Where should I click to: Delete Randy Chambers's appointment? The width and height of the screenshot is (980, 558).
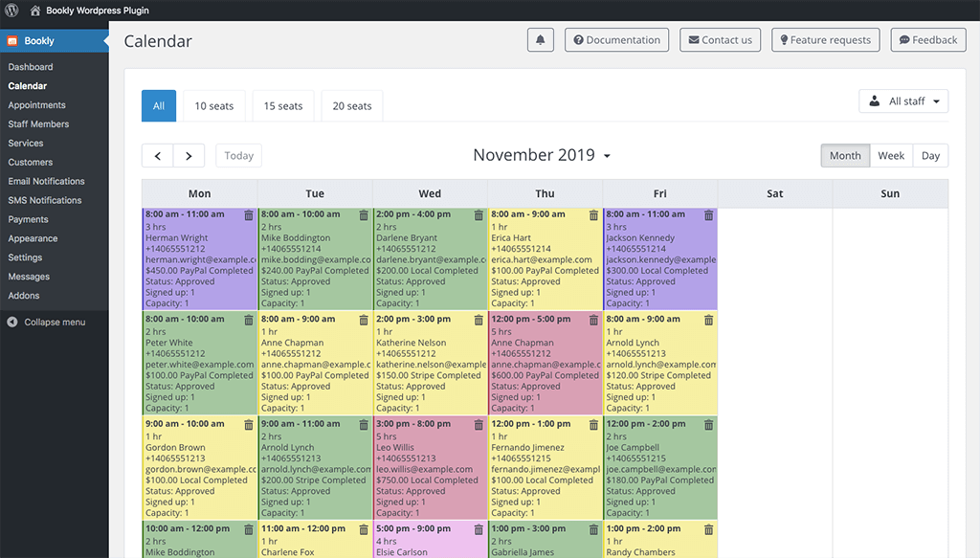coord(708,530)
